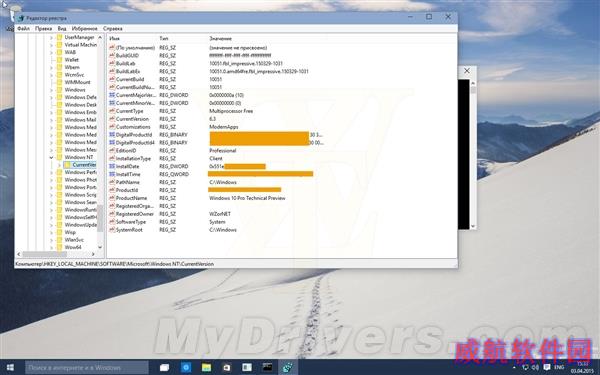Open the action center notification icon

547,367
